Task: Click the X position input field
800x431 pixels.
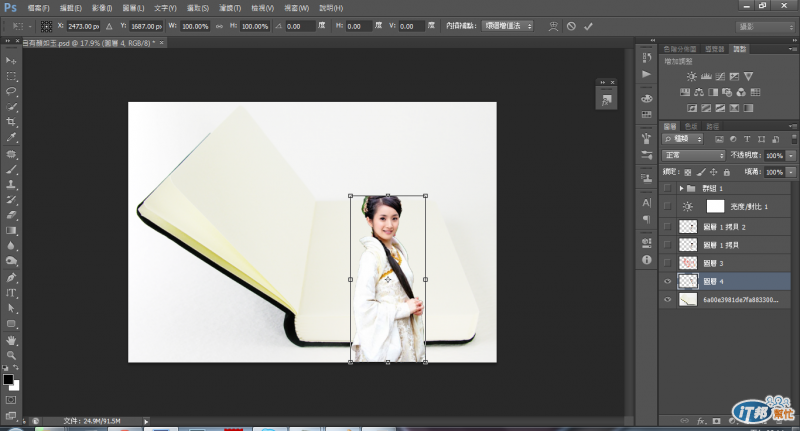Action: (x=81, y=25)
